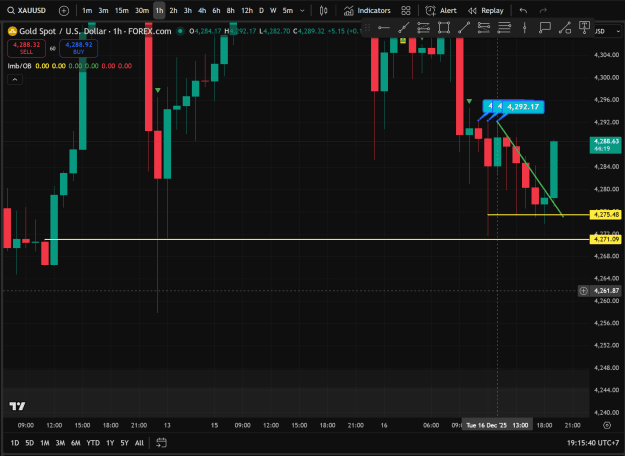Set range to 5D
This screenshot has width=625, height=456.
coord(29,443)
